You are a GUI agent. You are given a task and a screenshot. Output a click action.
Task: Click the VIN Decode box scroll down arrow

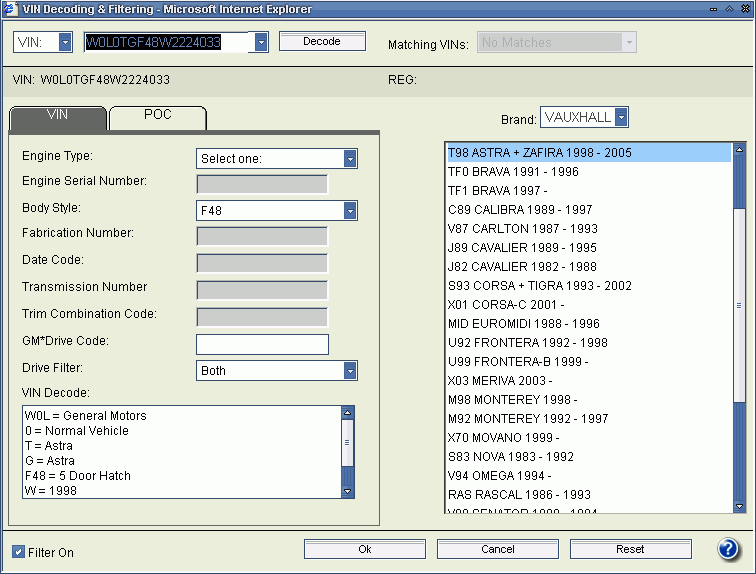[347, 491]
